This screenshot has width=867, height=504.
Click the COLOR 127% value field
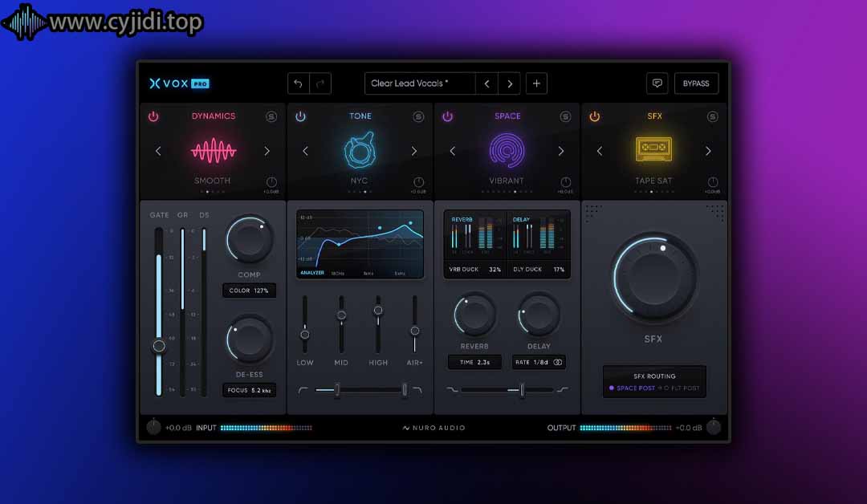click(x=249, y=291)
